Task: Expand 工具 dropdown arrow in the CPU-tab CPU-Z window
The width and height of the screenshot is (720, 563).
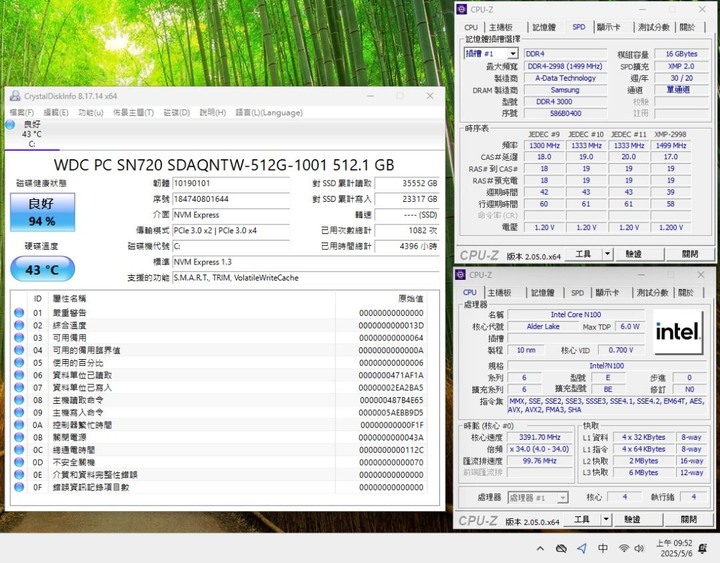Action: [x=606, y=519]
